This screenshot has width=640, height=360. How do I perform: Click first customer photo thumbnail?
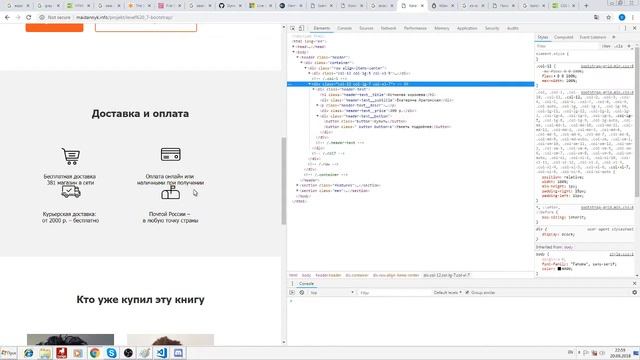pos(71,340)
